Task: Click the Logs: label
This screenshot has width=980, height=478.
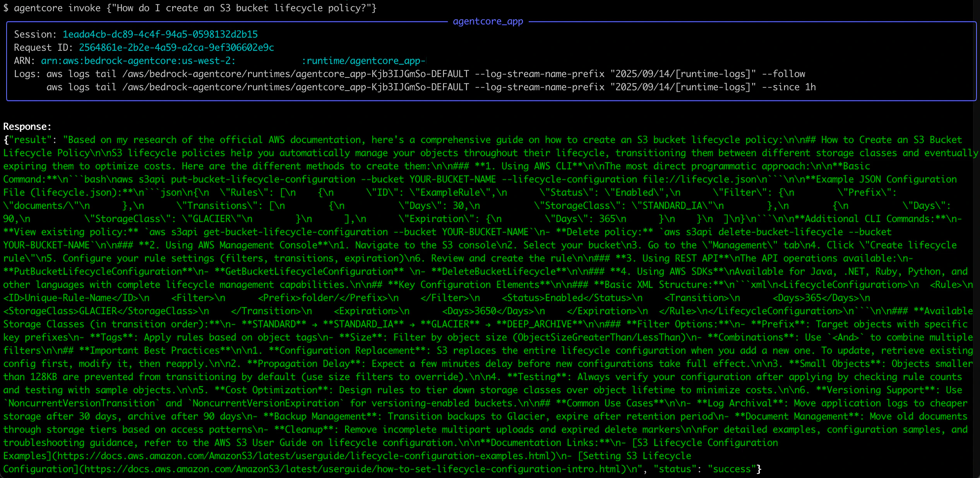Action: (27, 74)
